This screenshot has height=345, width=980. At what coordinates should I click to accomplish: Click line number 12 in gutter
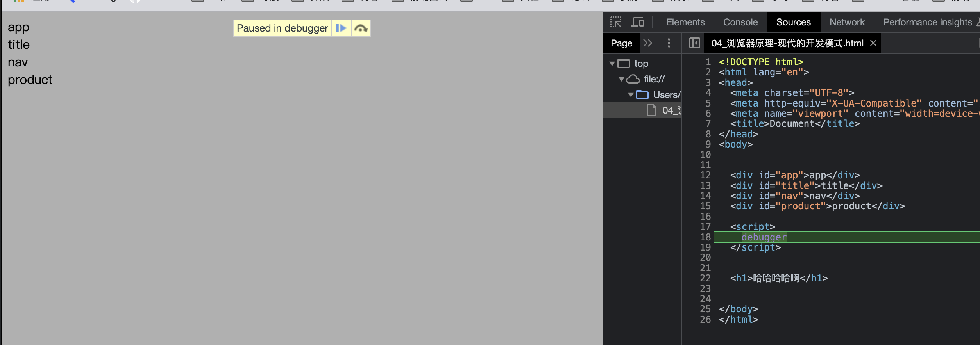(705, 175)
